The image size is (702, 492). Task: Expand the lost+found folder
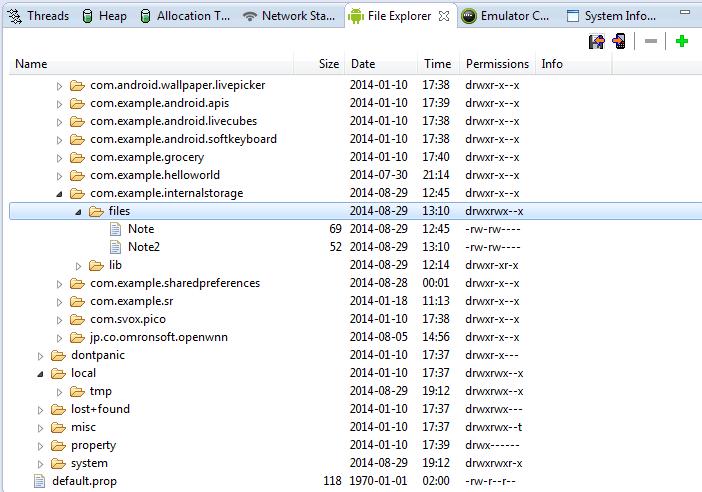tap(40, 410)
